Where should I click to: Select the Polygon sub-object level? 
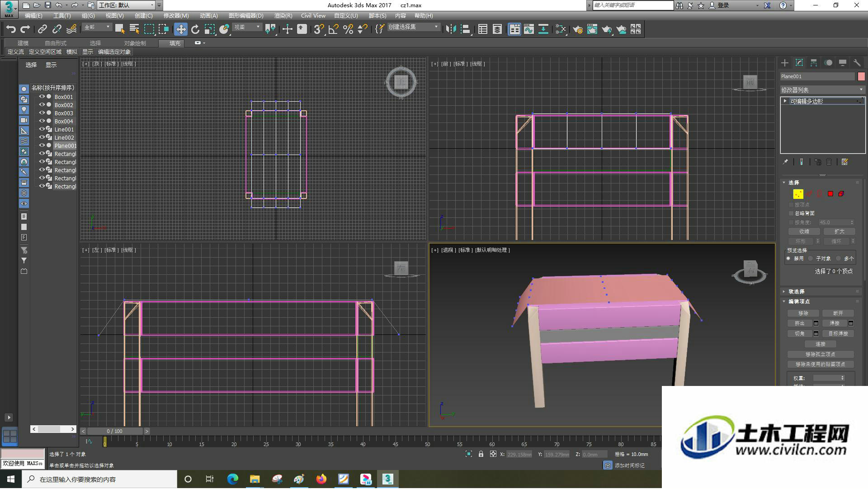(830, 194)
